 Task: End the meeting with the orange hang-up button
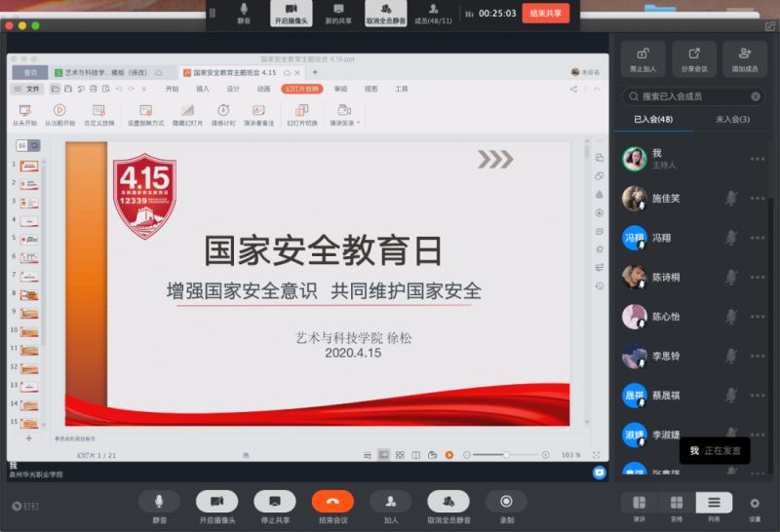click(332, 502)
